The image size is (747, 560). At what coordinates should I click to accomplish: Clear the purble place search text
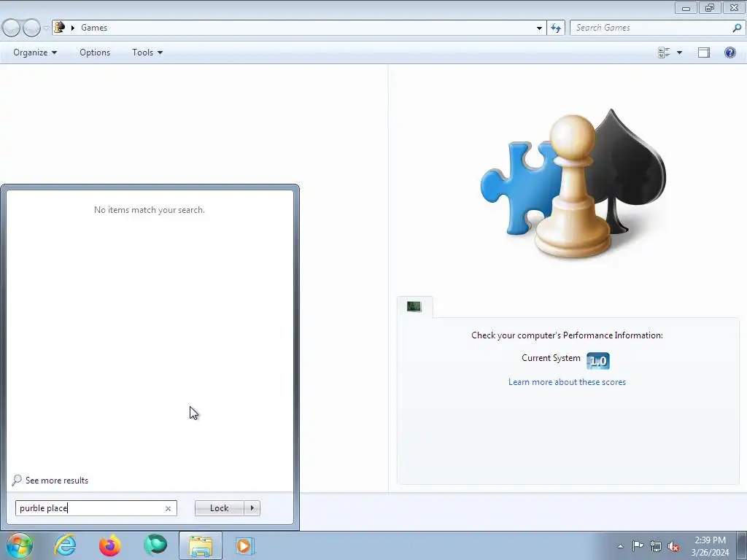[x=168, y=508]
